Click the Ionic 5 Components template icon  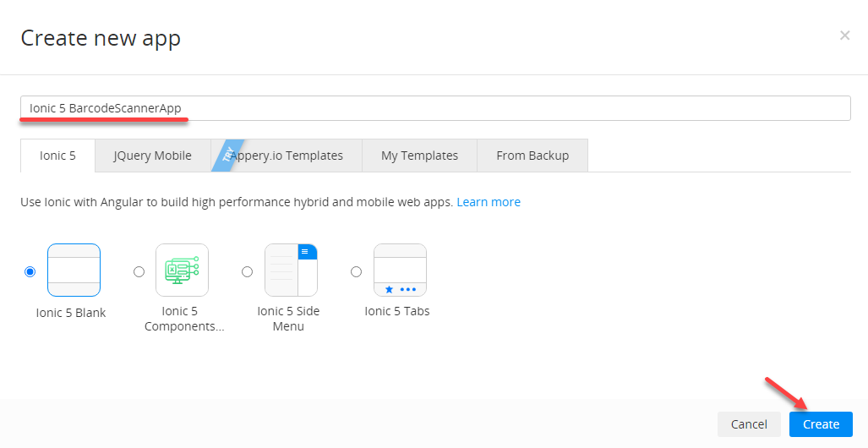tap(182, 270)
